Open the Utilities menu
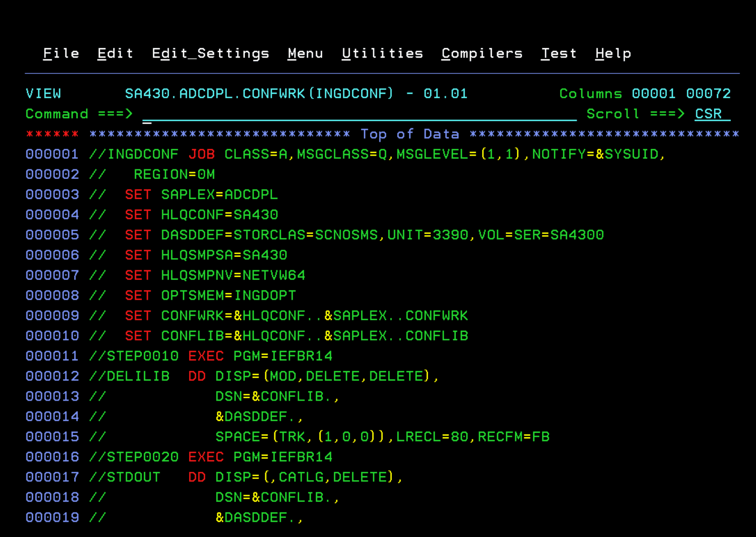 (x=382, y=53)
